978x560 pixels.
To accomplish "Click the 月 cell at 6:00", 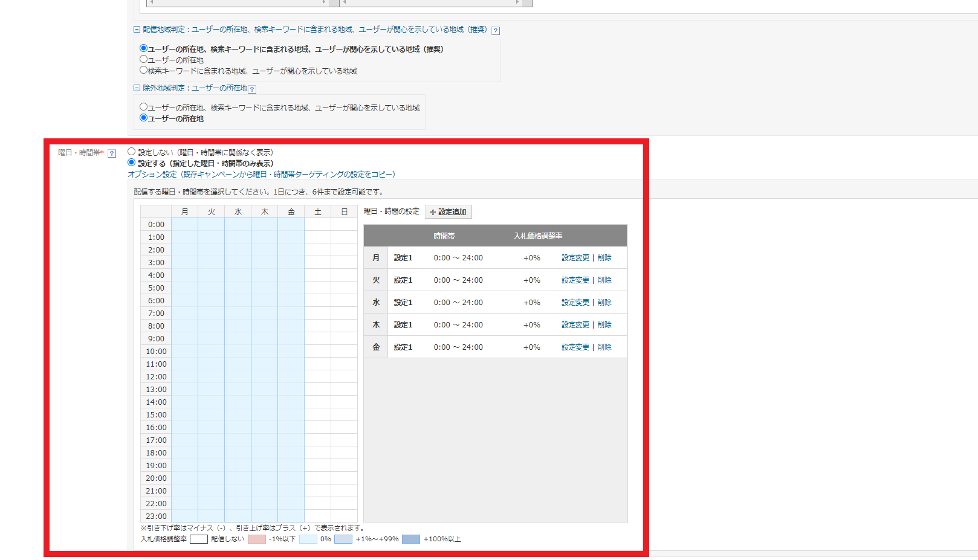I will (185, 300).
